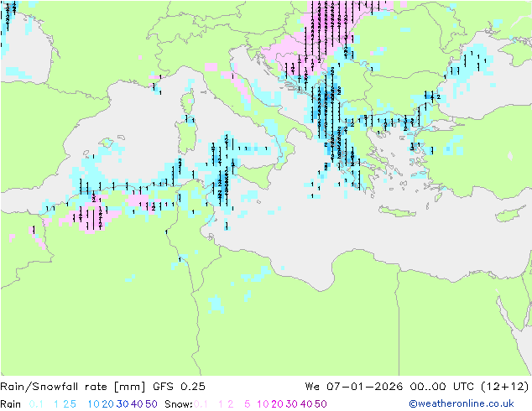Viewport: 532px width, 411px height.
Task: Select the Rain/Snowfall rate [mm] title text
Action: pos(73,386)
